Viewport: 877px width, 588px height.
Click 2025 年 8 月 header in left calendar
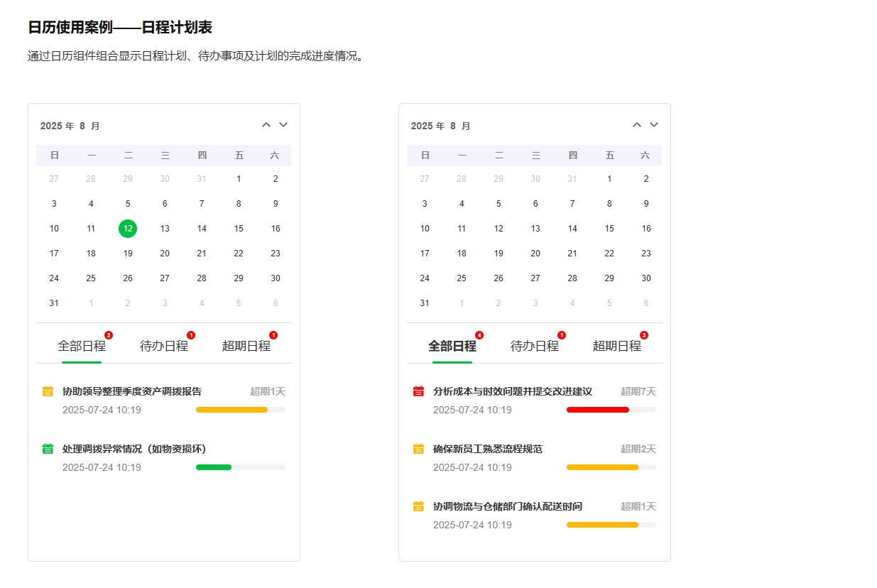click(70, 126)
